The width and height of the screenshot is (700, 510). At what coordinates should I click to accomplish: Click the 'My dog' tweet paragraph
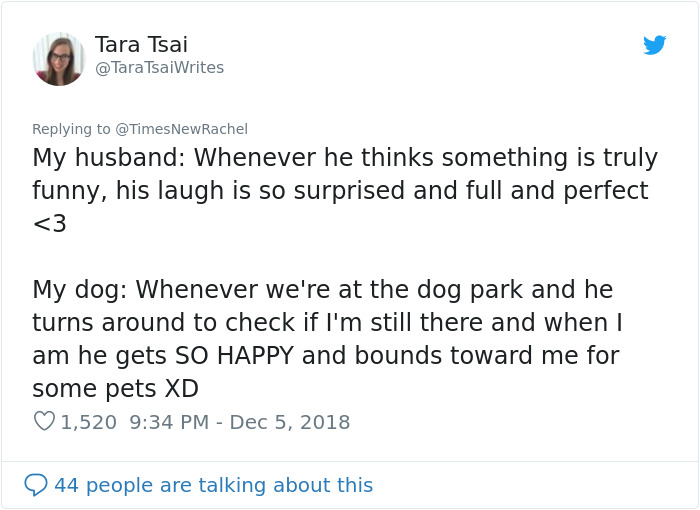tap(330, 338)
